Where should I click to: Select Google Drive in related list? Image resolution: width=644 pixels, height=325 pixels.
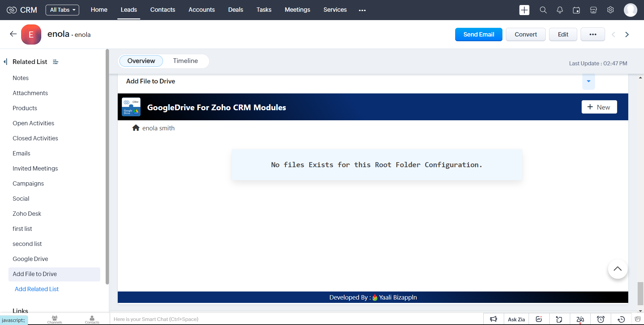click(31, 259)
